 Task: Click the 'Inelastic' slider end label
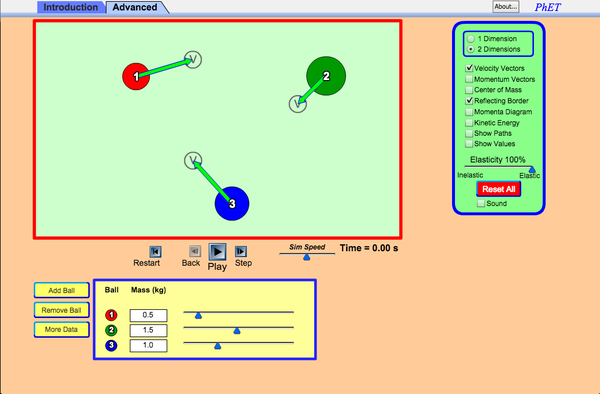pyautogui.click(x=470, y=175)
